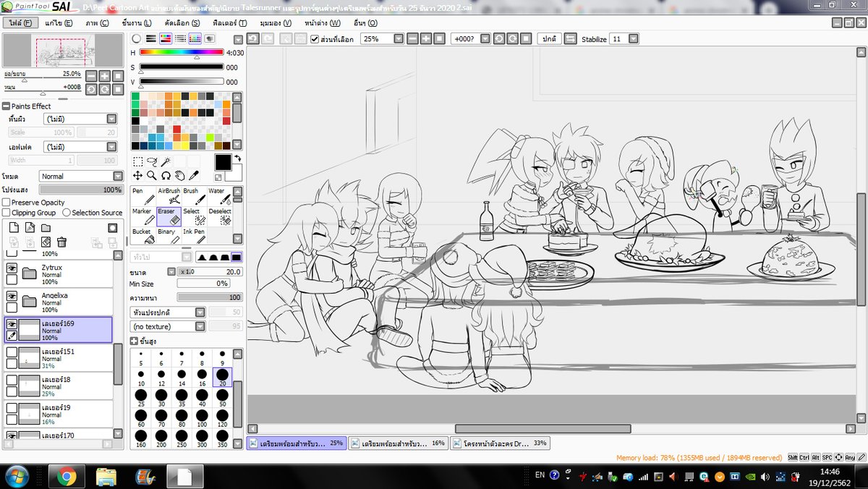The height and width of the screenshot is (489, 868).
Task: Delete the current layer with the trash icon
Action: tap(61, 242)
